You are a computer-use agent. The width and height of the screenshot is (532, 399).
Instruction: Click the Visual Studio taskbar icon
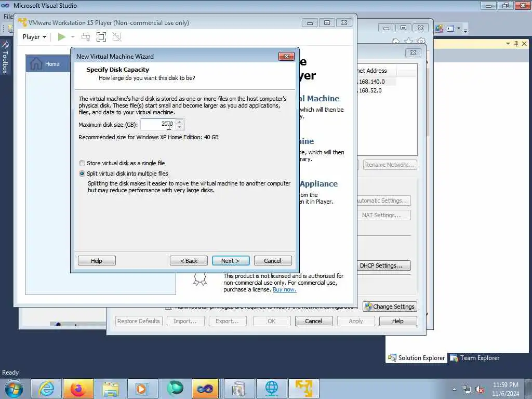205,389
